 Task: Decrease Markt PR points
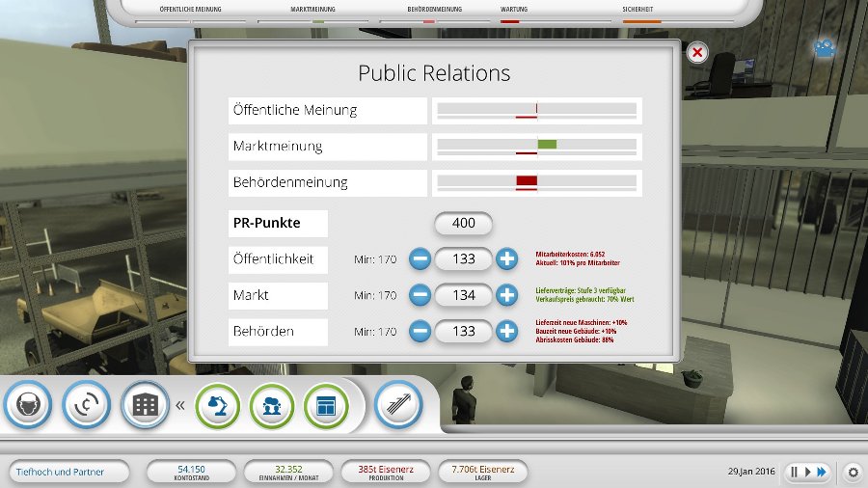point(420,295)
